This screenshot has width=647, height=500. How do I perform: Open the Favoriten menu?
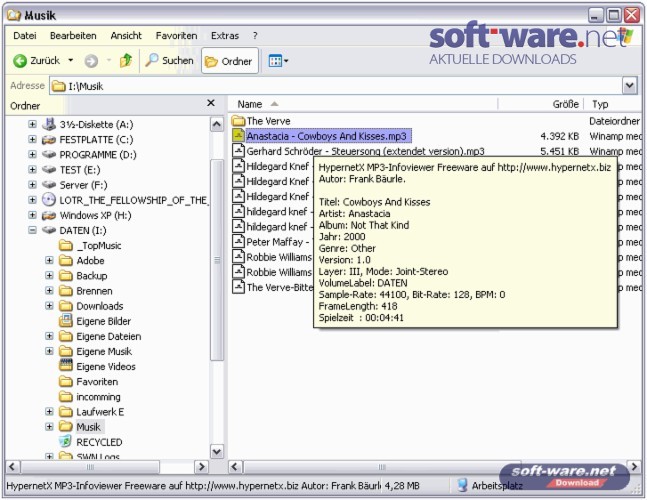(x=176, y=36)
